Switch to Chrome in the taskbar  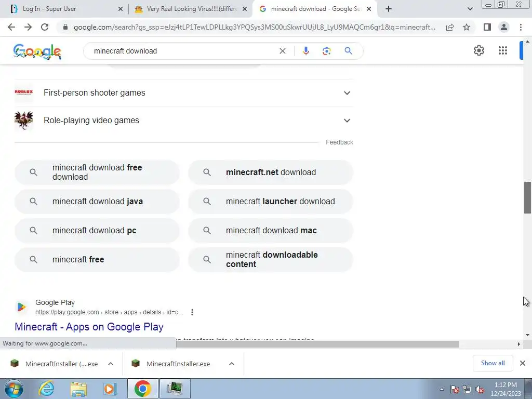[142, 389]
